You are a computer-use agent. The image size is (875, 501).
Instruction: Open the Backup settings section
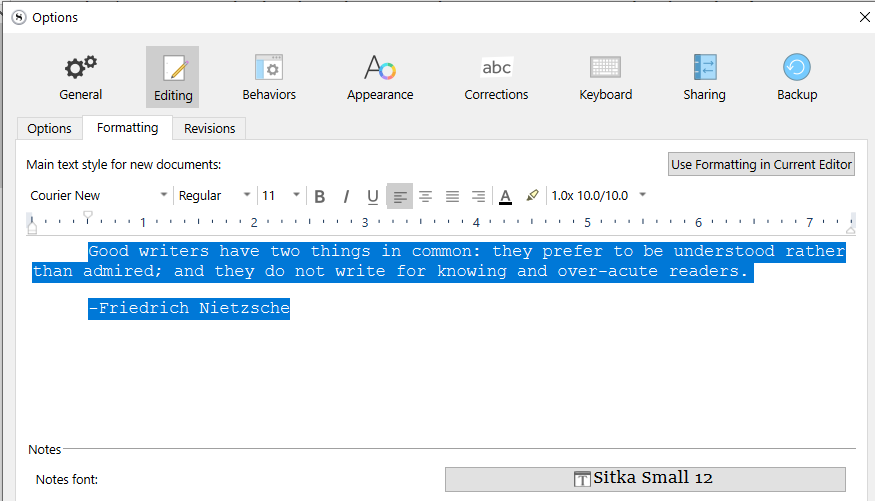797,78
